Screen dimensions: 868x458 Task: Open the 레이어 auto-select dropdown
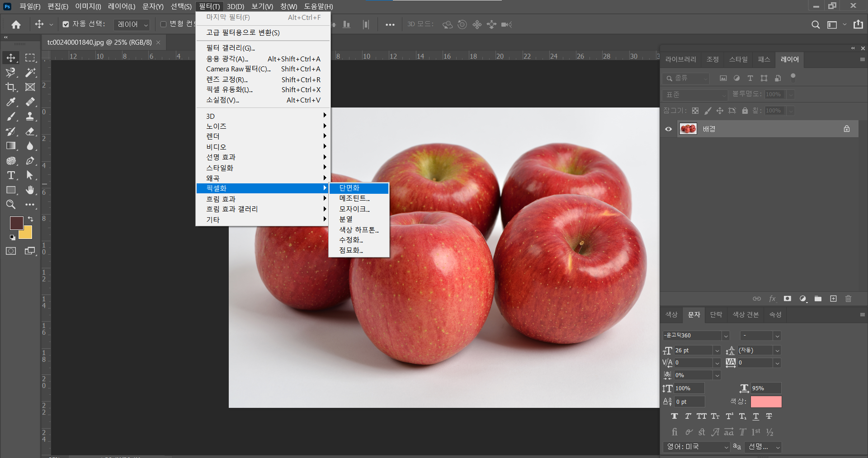[x=132, y=24]
